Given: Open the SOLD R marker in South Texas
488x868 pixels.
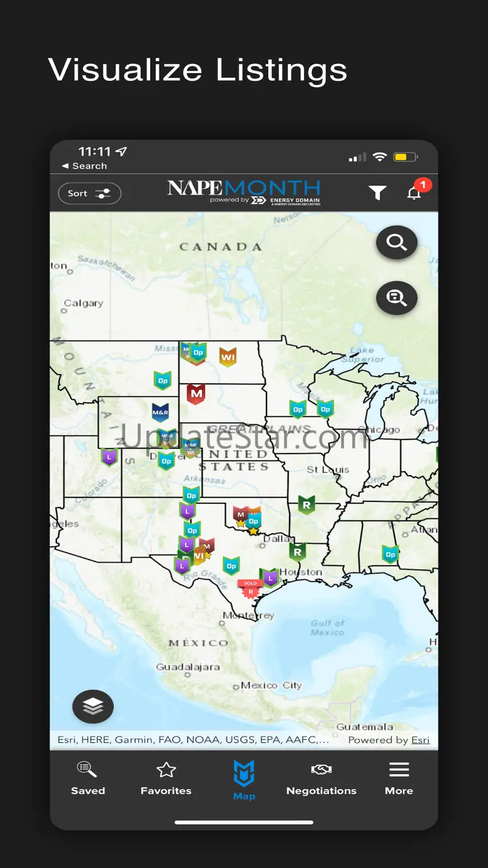Looking at the screenshot, I should click(x=250, y=590).
